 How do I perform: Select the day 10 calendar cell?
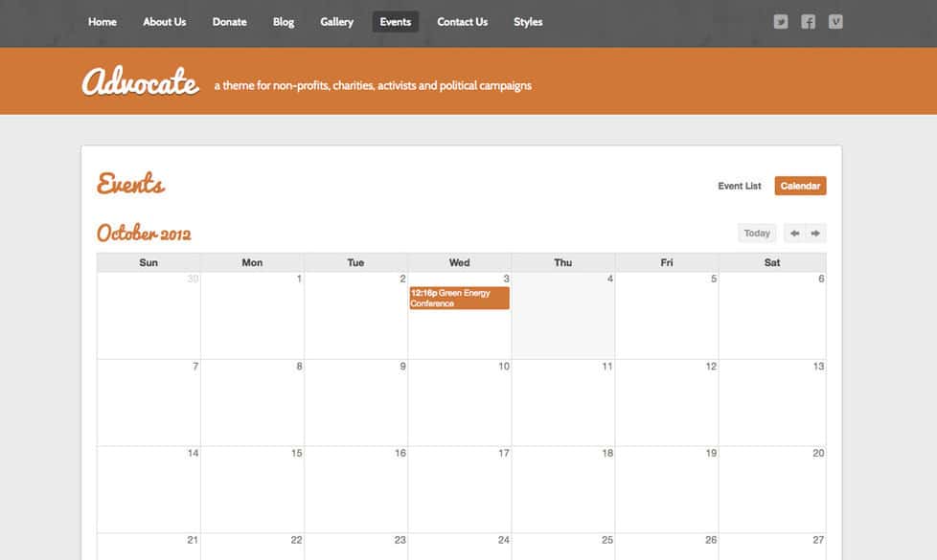pyautogui.click(x=460, y=403)
